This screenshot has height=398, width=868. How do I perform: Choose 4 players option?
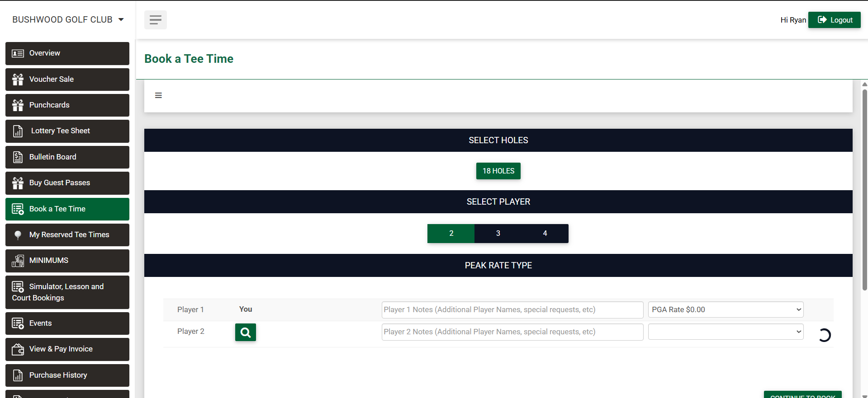pyautogui.click(x=545, y=234)
